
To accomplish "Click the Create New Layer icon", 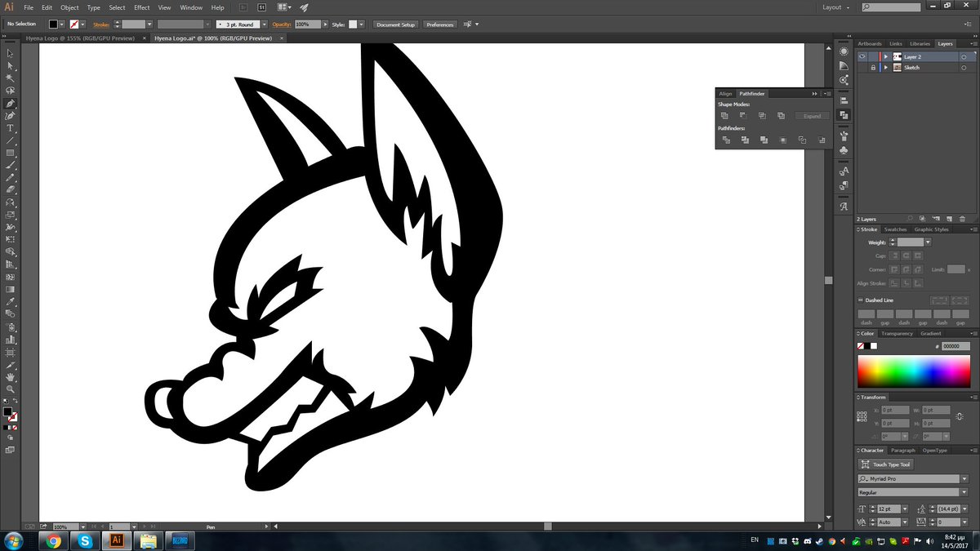I will click(x=949, y=219).
